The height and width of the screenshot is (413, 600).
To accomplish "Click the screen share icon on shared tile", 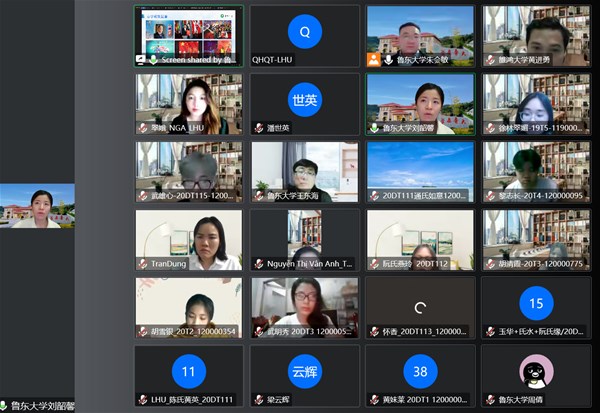I will click(142, 60).
